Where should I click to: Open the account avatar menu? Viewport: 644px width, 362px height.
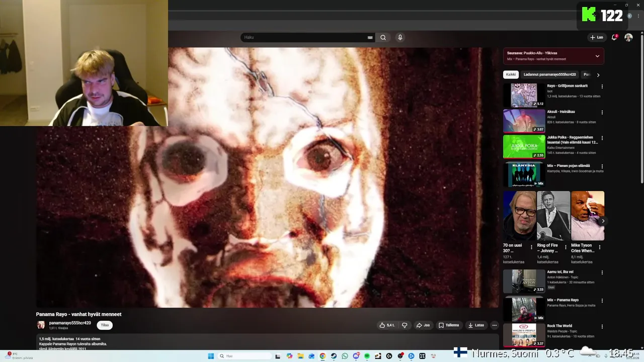tap(628, 37)
